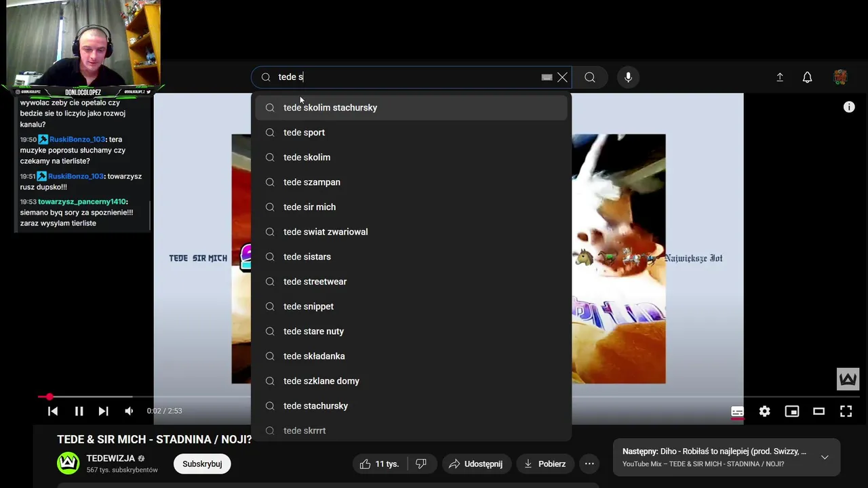Skip to previous video

53,411
